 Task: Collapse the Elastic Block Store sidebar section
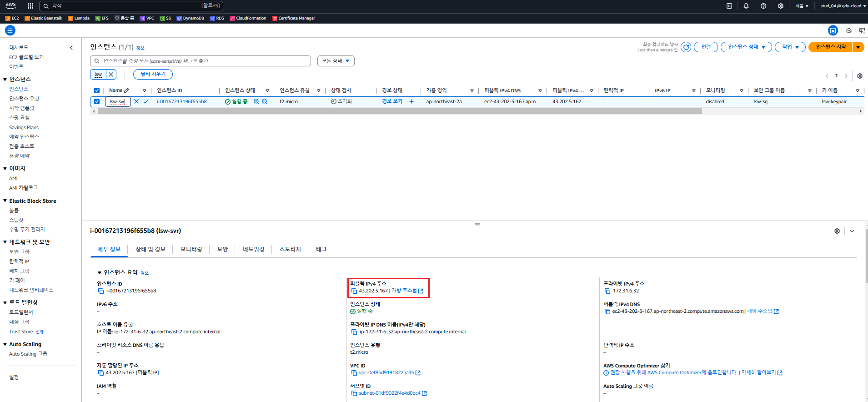coord(5,201)
